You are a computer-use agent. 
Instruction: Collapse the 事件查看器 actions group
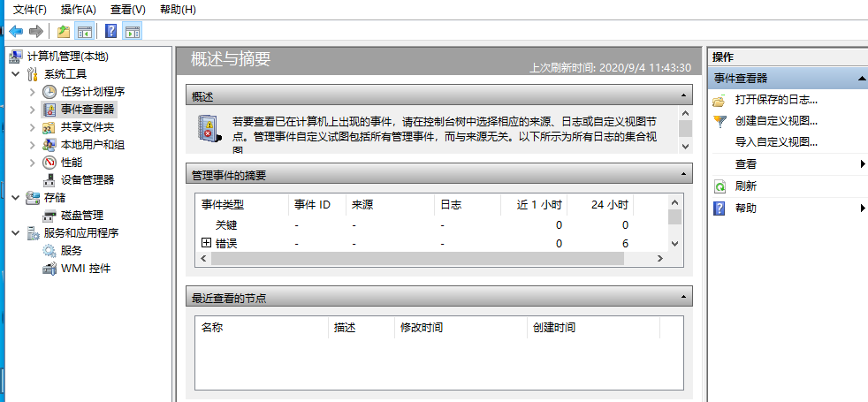862,79
